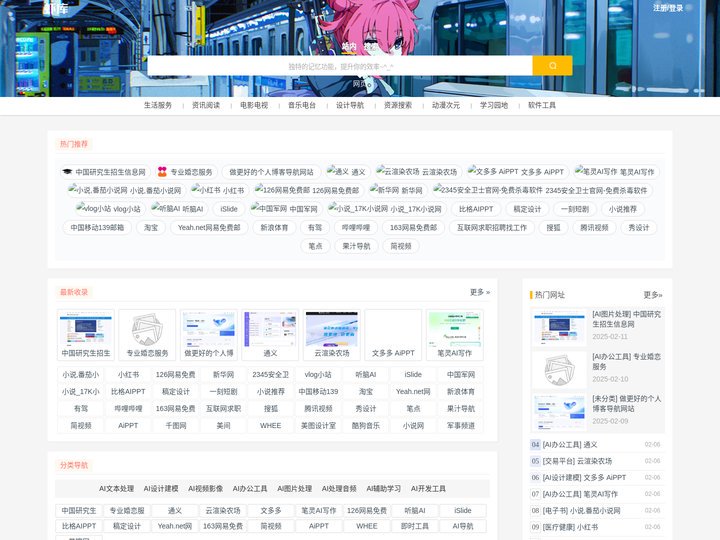Click 即时工具 in 分类导航 list

(x=415, y=526)
